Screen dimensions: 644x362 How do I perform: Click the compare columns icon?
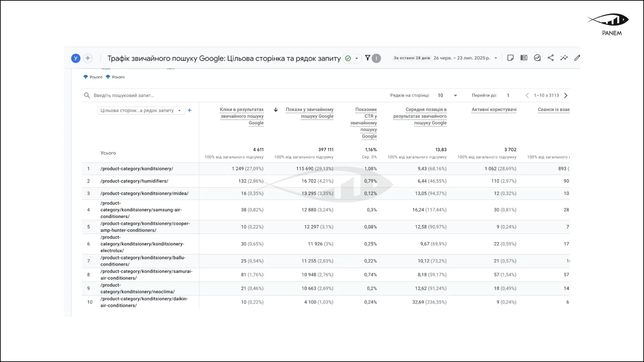(524, 58)
